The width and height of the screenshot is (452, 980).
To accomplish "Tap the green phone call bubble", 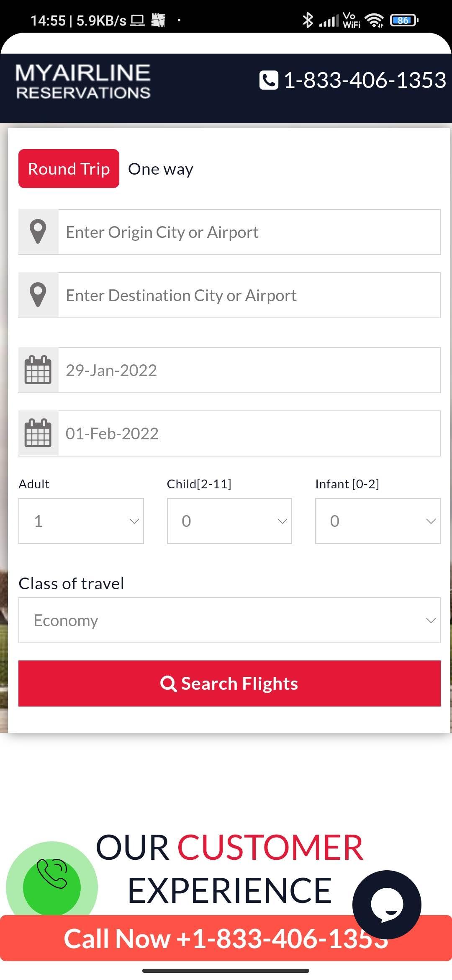I will coord(52,885).
